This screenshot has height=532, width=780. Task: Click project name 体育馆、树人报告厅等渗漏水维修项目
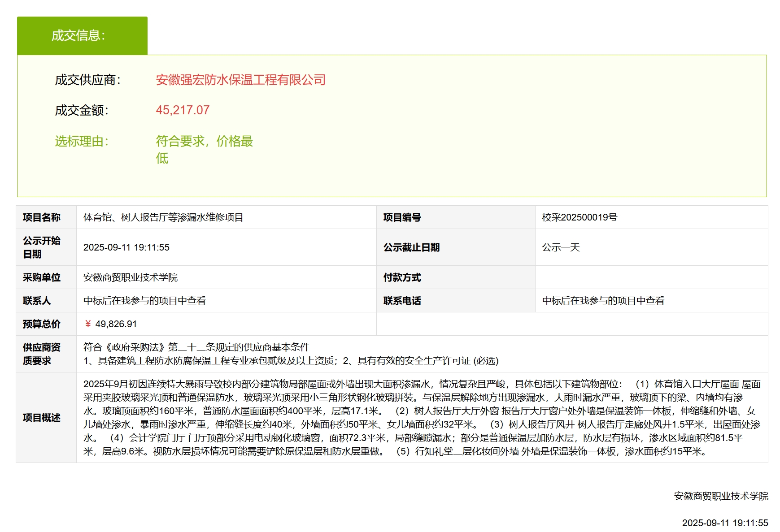click(163, 217)
